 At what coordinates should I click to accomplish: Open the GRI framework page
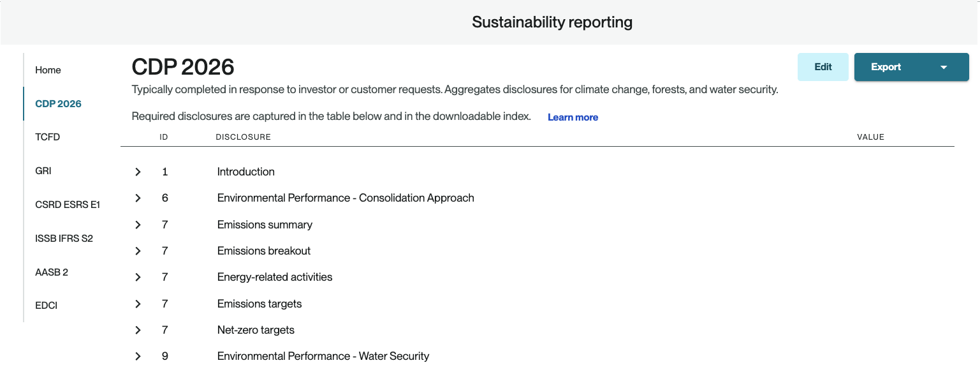pos(43,171)
